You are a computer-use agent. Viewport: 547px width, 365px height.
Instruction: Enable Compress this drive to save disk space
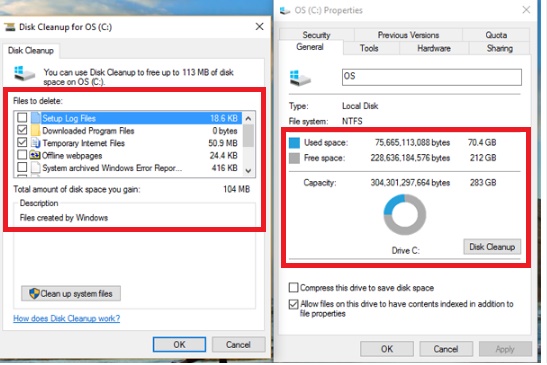(294, 288)
